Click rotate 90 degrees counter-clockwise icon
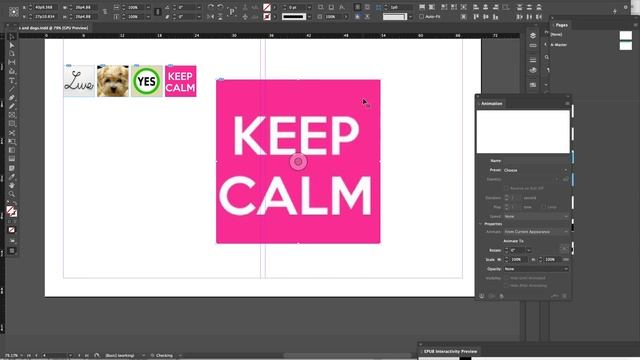The height and width of the screenshot is (360, 640). [x=220, y=7]
